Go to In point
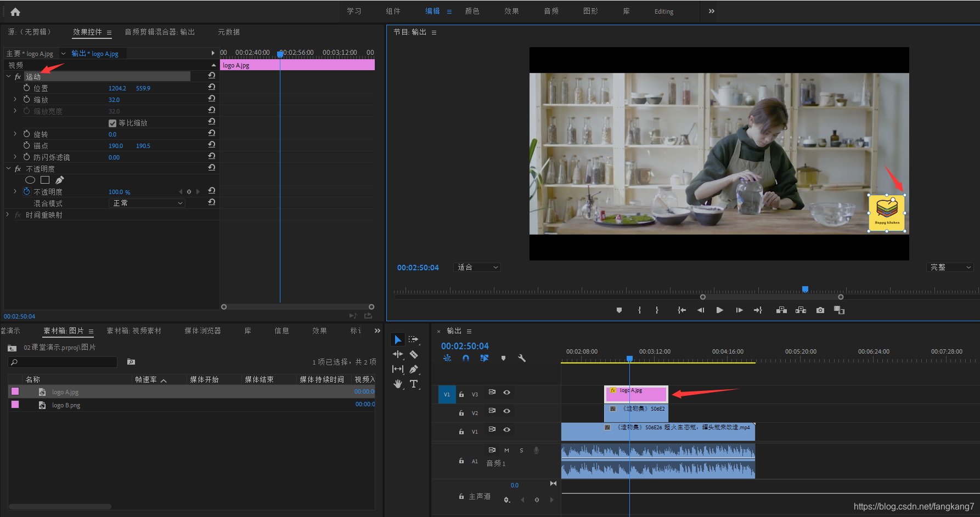The width and height of the screenshot is (980, 517). [x=682, y=310]
